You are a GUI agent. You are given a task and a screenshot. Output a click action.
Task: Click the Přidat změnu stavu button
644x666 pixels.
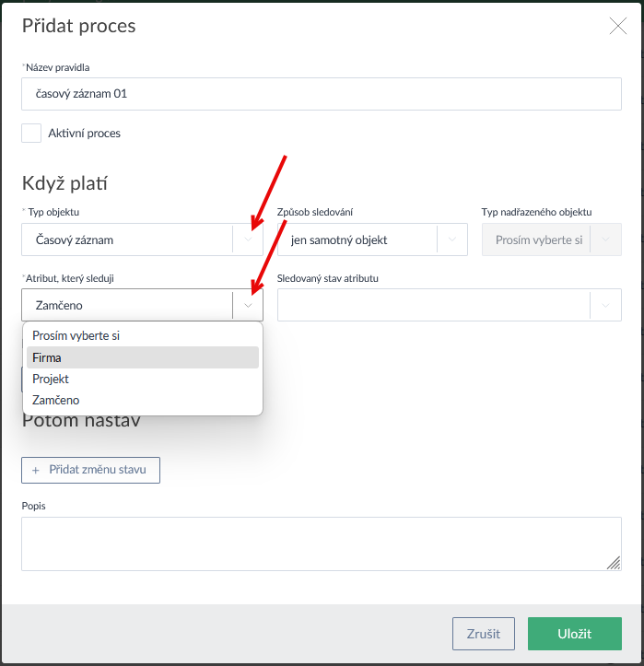[x=90, y=470]
